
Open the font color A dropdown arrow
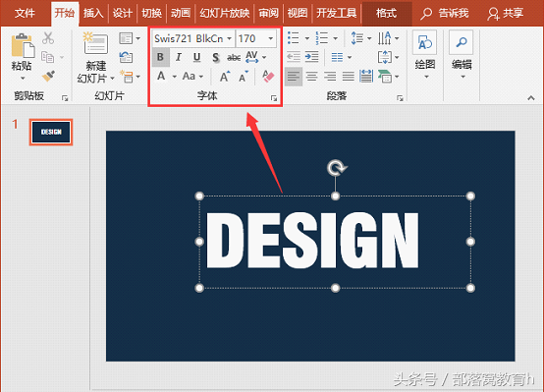(x=175, y=77)
